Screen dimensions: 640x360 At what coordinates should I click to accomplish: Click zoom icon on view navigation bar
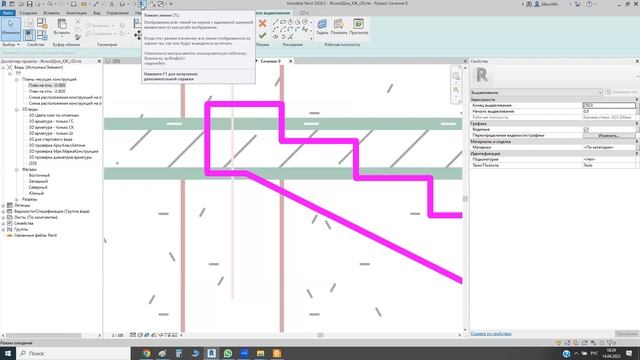[x=456, y=91]
